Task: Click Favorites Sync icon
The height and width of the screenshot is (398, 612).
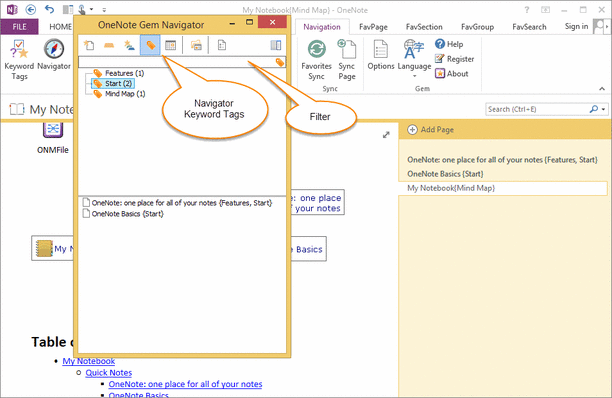Action: (x=317, y=50)
